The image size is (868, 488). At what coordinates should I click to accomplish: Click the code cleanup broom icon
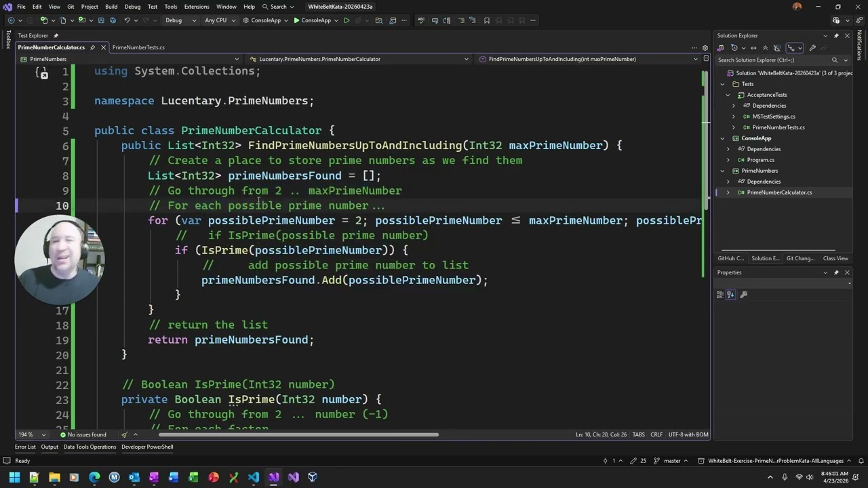124,434
